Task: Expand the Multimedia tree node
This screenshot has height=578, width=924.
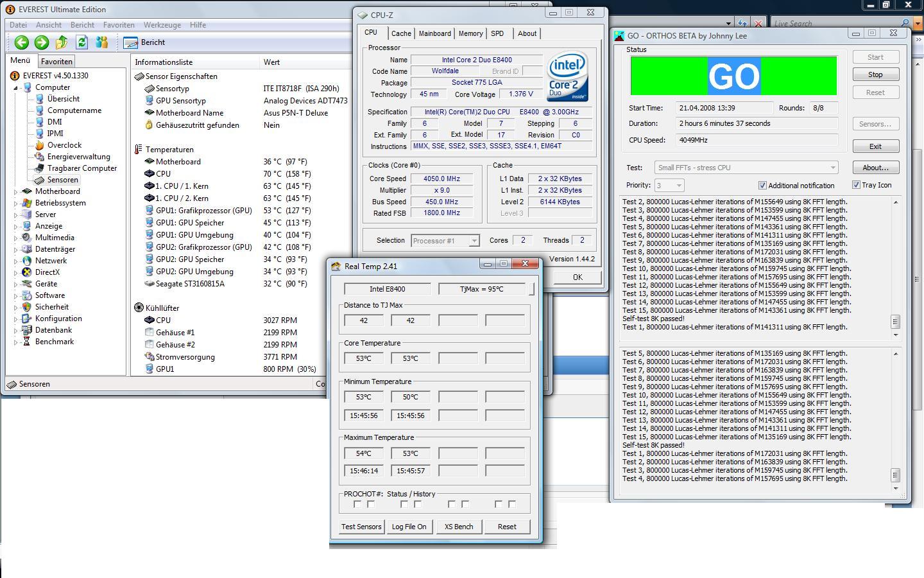Action: 17,238
